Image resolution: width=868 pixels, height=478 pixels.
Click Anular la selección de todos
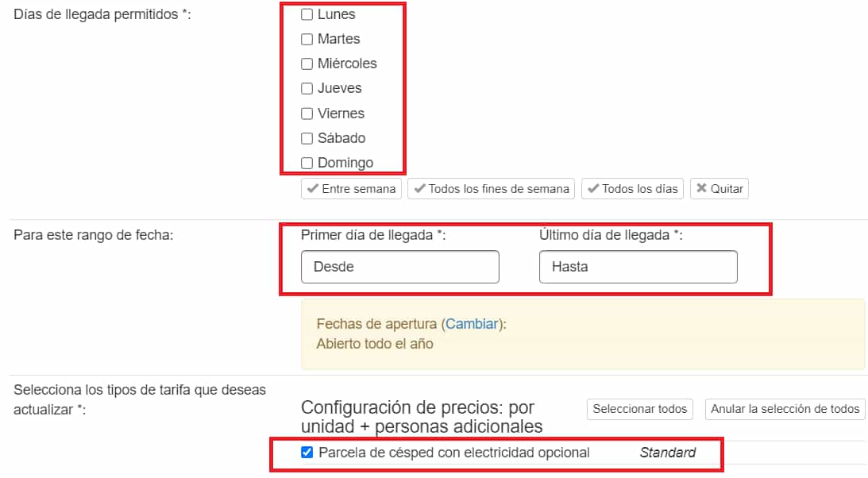(785, 409)
